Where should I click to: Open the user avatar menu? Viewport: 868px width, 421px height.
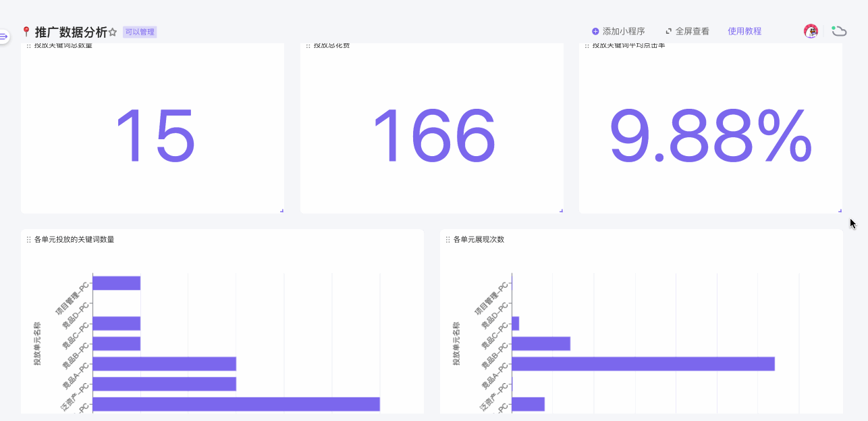click(811, 31)
